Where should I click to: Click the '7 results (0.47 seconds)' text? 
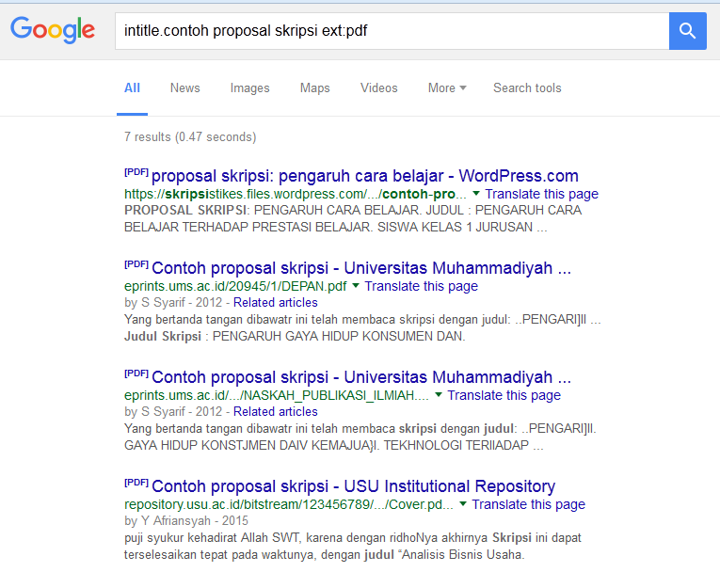click(x=190, y=136)
